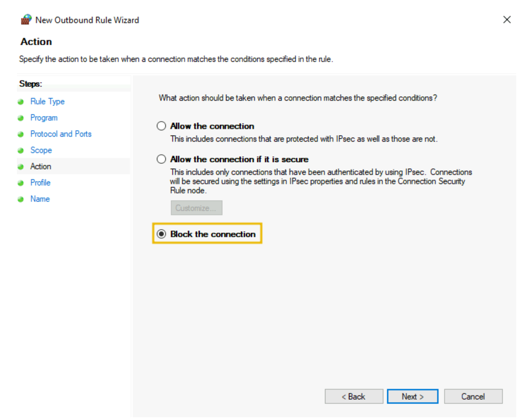Click the firewall wizard icon in title bar
Viewport: 520px width, 420px height.
tap(26, 20)
